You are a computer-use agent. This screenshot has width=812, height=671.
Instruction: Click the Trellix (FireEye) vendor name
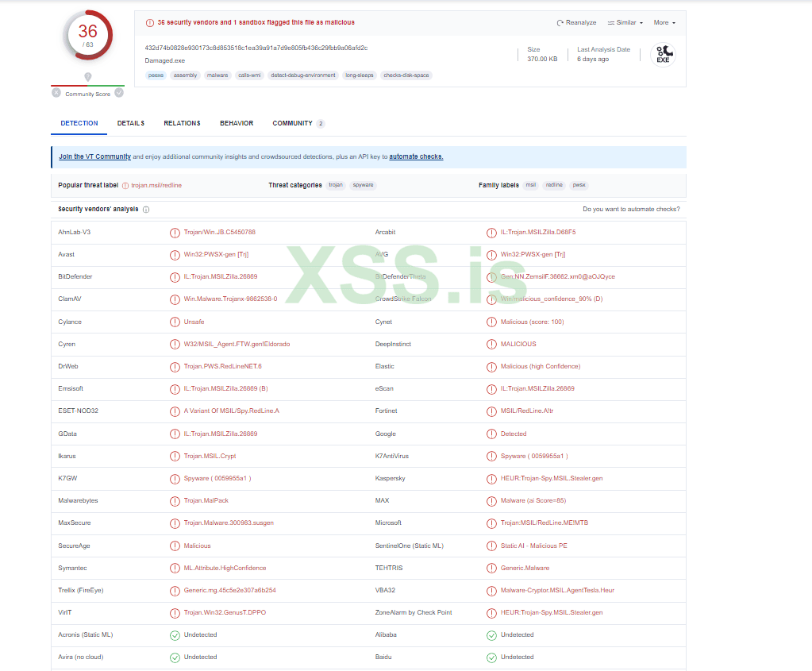click(x=81, y=590)
